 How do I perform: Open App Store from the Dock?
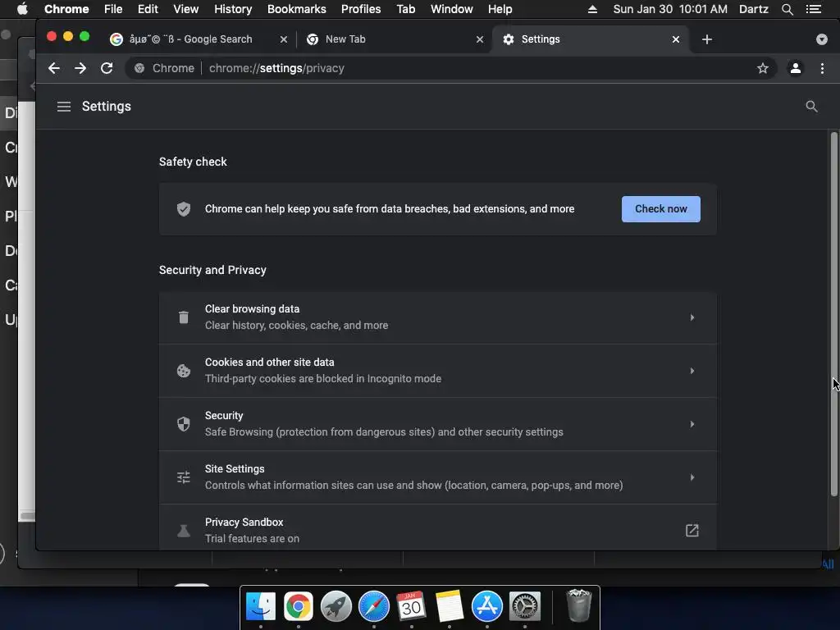coord(487,606)
